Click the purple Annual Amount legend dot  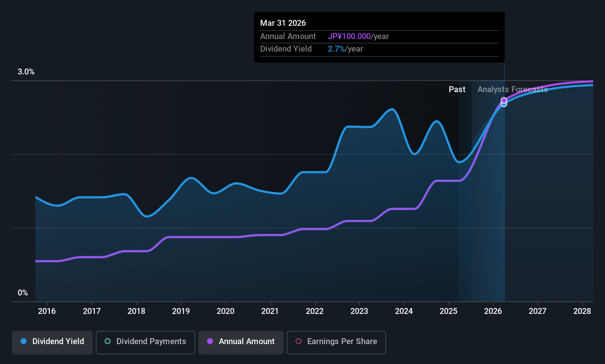[210, 342]
